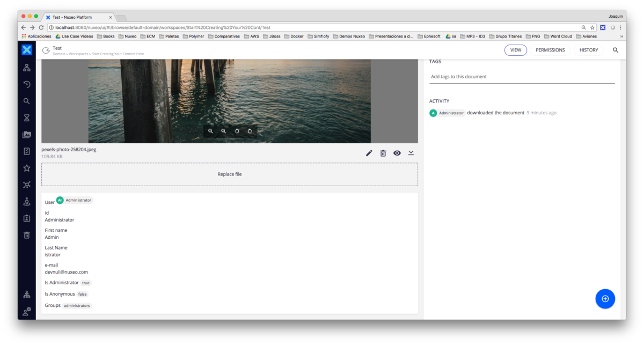
Task: Zoom in on the image preview
Action: pyautogui.click(x=224, y=131)
